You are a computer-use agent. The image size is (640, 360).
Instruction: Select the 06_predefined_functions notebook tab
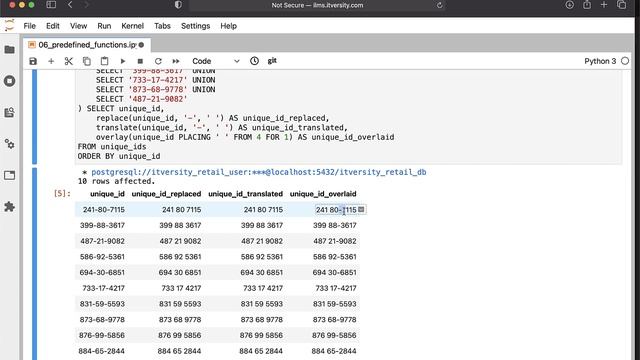click(x=87, y=45)
